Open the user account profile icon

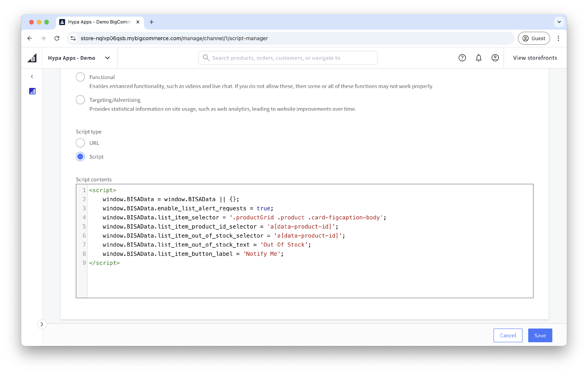click(495, 58)
